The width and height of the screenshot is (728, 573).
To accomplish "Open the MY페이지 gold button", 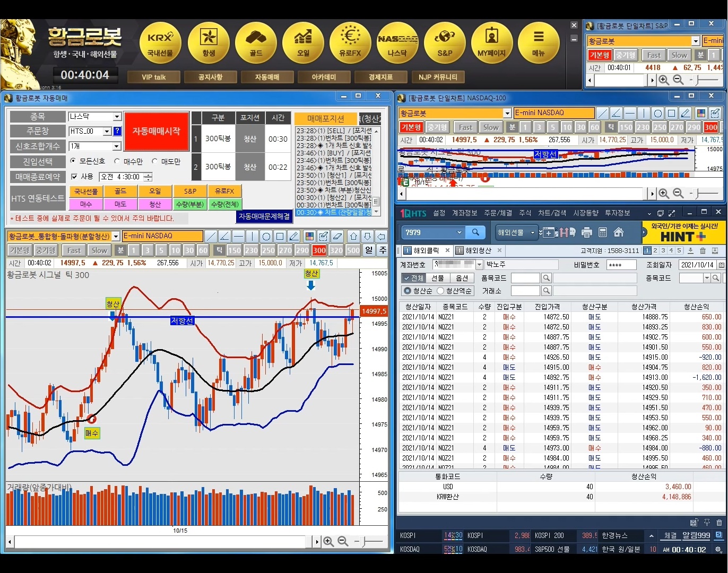I will point(492,44).
